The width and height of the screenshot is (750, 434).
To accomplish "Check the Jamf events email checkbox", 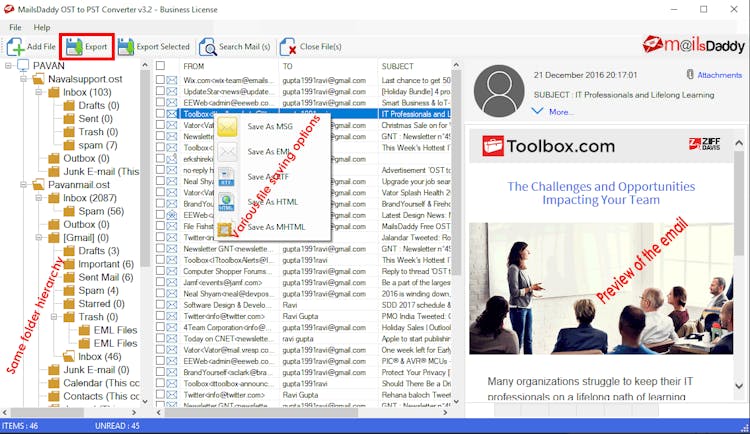I will (x=160, y=282).
